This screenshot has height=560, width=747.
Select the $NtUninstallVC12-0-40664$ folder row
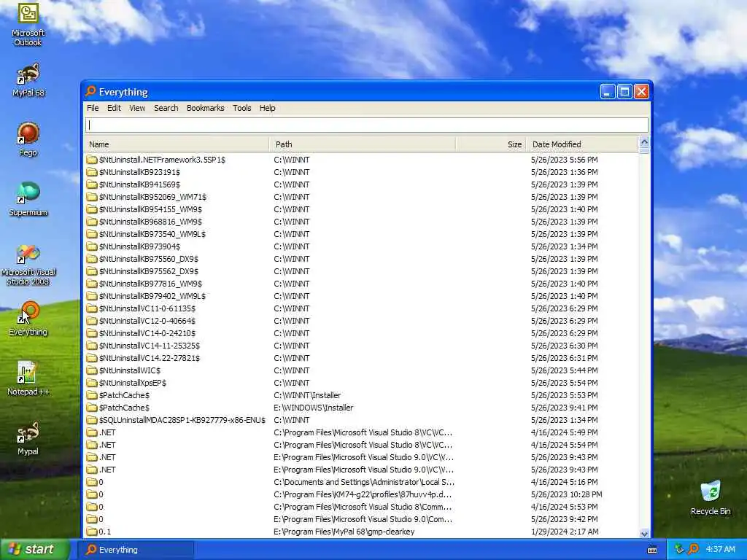coord(360,321)
